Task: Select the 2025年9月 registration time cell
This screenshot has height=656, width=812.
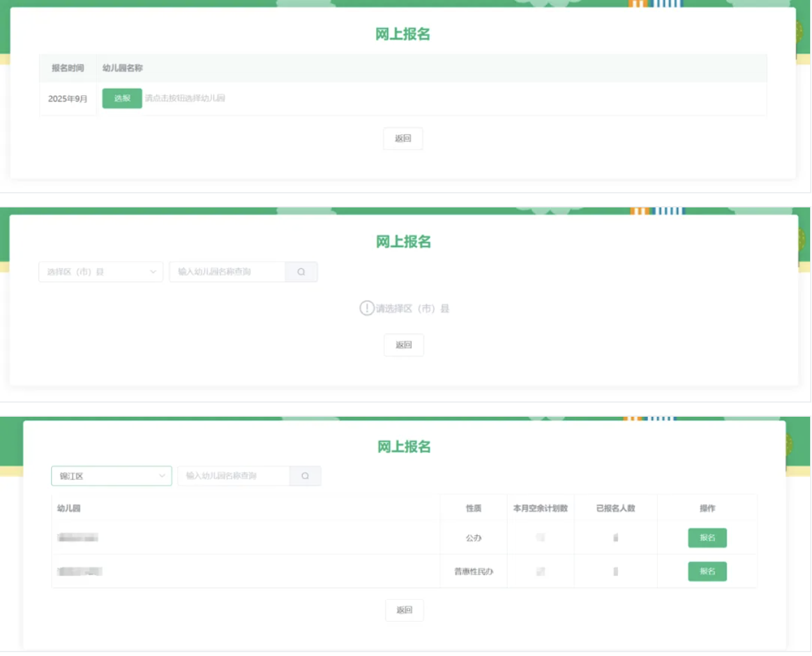Action: point(68,99)
